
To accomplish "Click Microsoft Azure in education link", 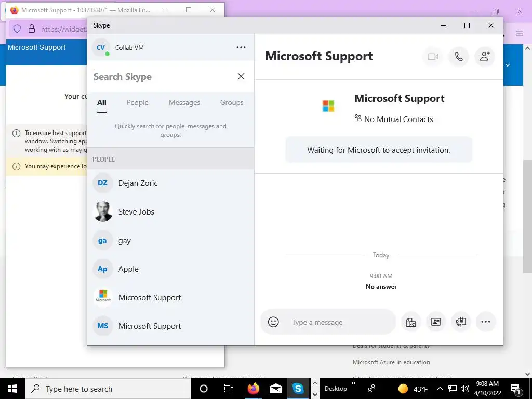I will click(391, 362).
